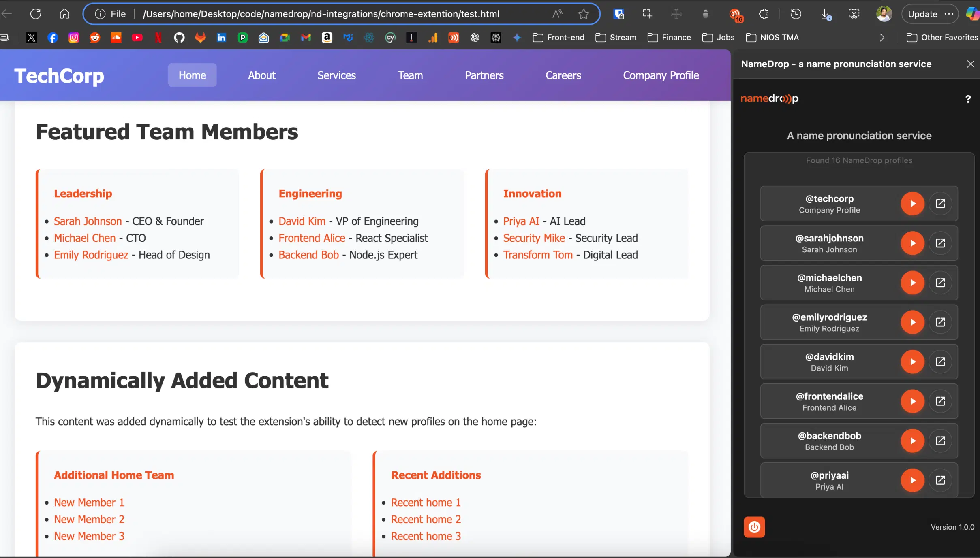Open NameDrop help question mark
This screenshot has width=980, height=558.
pos(968,99)
